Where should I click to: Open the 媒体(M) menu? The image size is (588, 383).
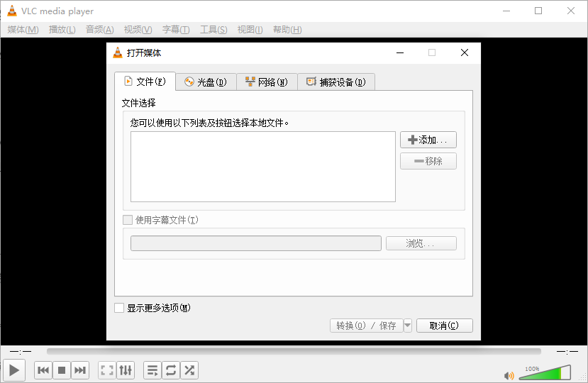pos(23,30)
